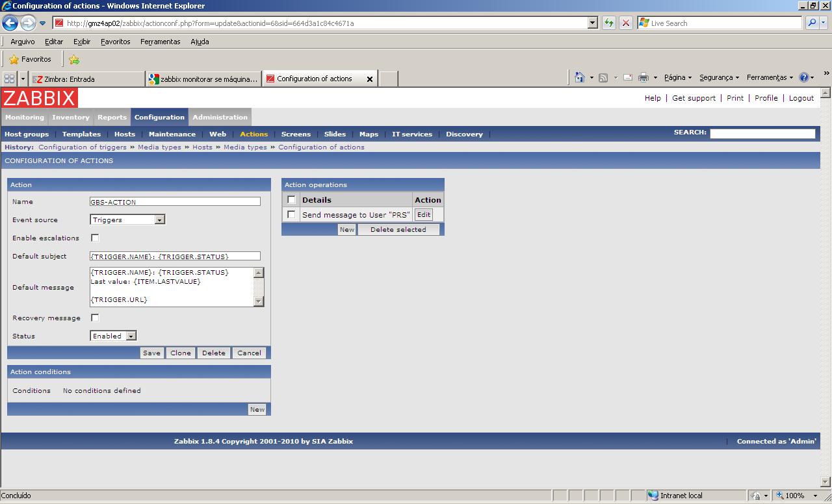The height and width of the screenshot is (504, 832).
Task: Toggle the Enable escalations checkbox
Action: click(x=95, y=238)
